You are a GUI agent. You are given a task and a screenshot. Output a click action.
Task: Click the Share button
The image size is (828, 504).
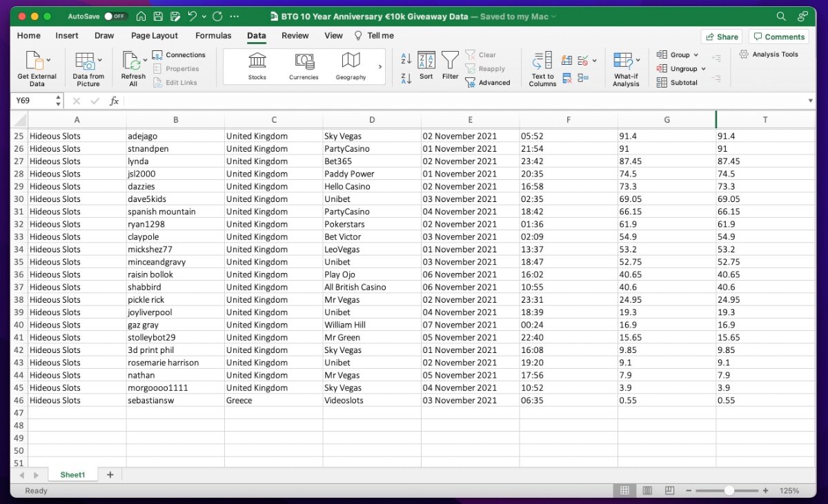click(721, 37)
